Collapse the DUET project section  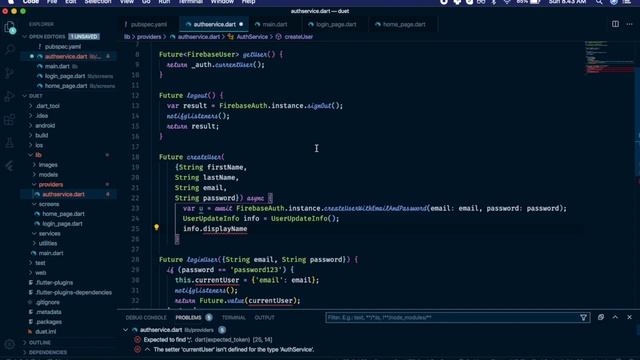tap(36, 96)
